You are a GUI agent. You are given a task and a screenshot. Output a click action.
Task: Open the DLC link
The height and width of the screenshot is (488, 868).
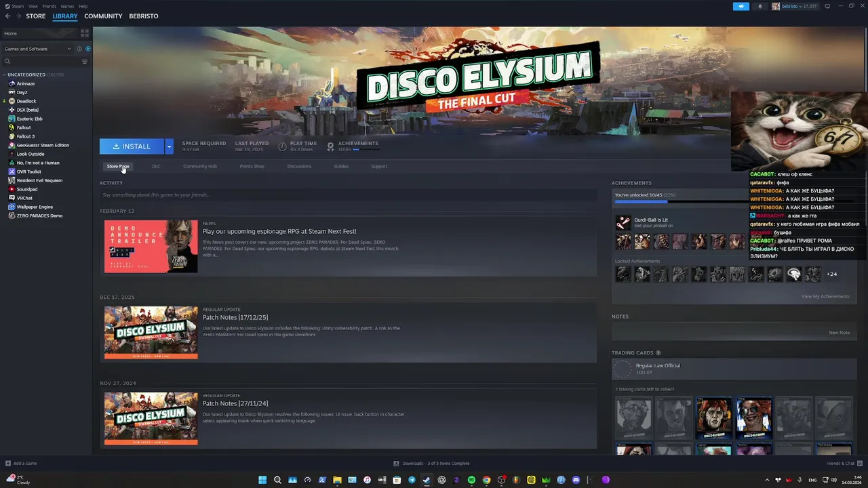point(156,166)
